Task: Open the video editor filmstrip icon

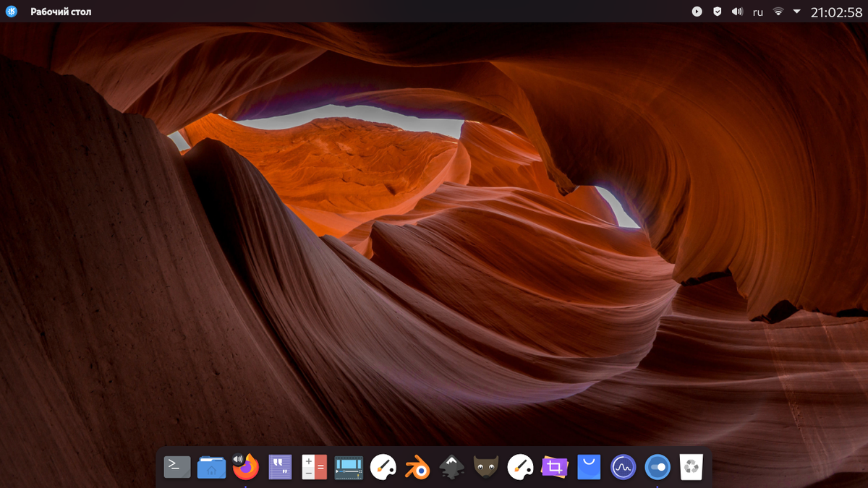Action: click(x=349, y=467)
